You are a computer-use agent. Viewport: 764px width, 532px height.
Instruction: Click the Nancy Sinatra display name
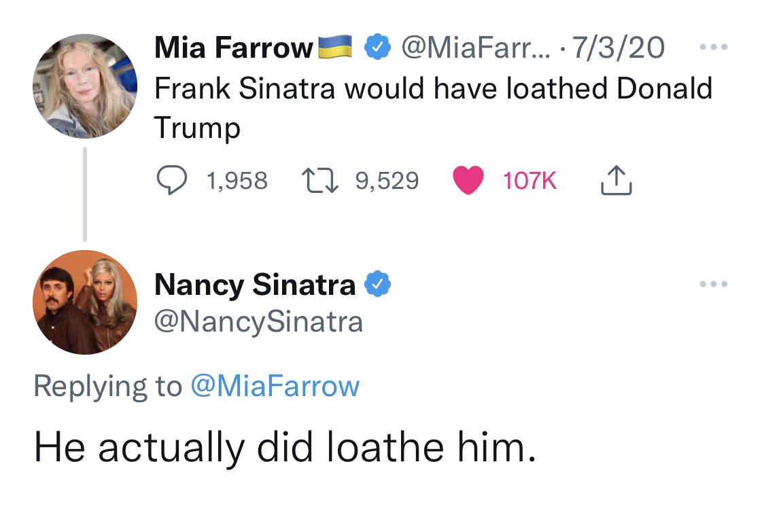pyautogui.click(x=255, y=285)
